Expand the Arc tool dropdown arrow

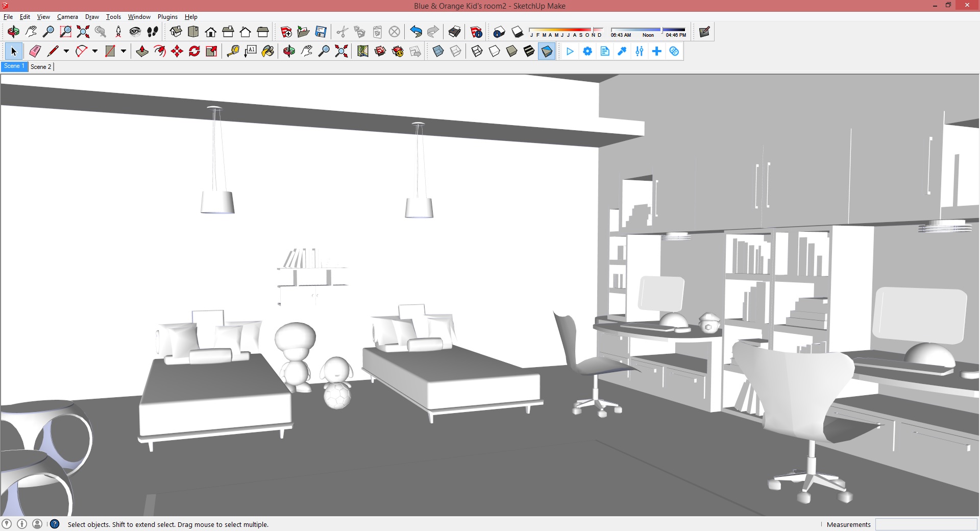click(95, 51)
